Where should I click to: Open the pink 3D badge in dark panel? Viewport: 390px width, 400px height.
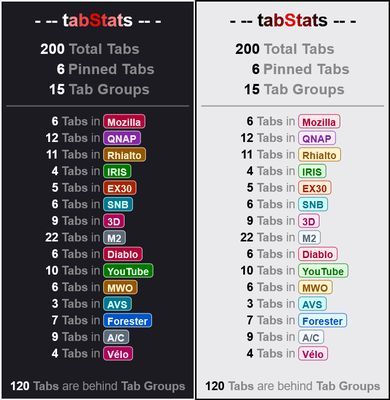click(x=114, y=221)
